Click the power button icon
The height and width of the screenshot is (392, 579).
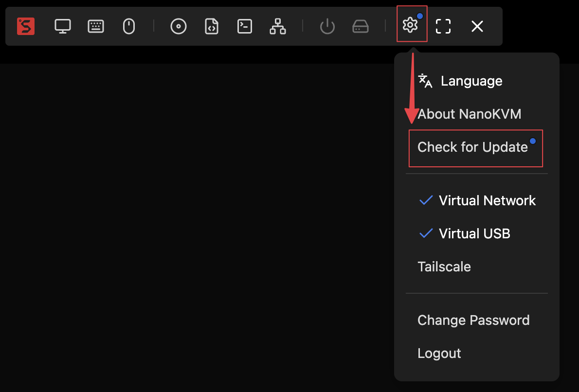327,26
